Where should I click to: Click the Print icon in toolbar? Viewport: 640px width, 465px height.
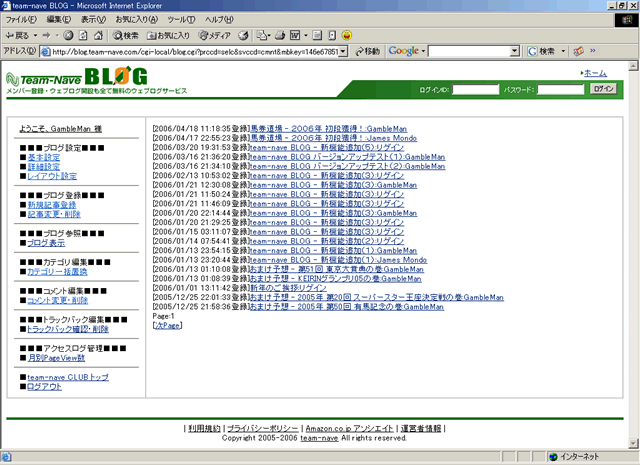point(284,35)
